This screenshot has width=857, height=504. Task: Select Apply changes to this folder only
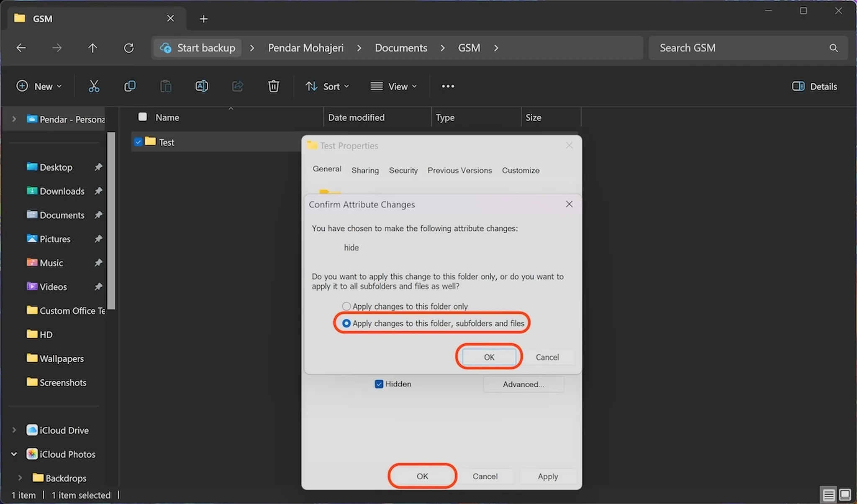346,306
